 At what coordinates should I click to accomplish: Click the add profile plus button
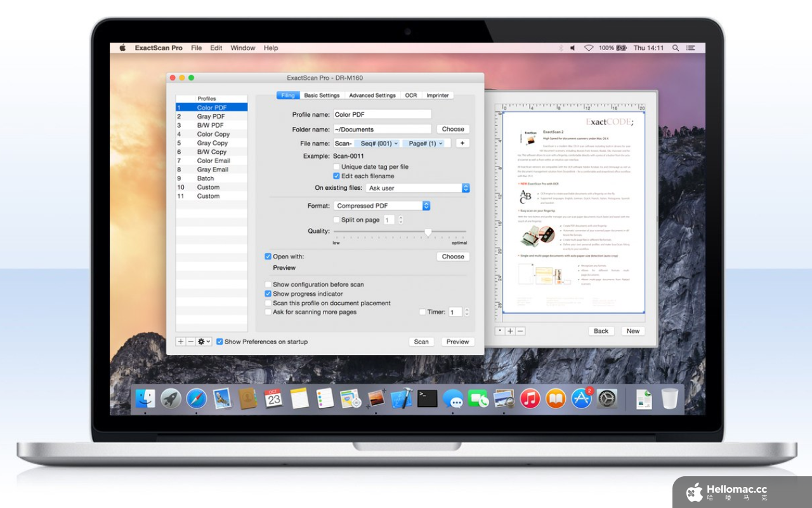tap(181, 342)
